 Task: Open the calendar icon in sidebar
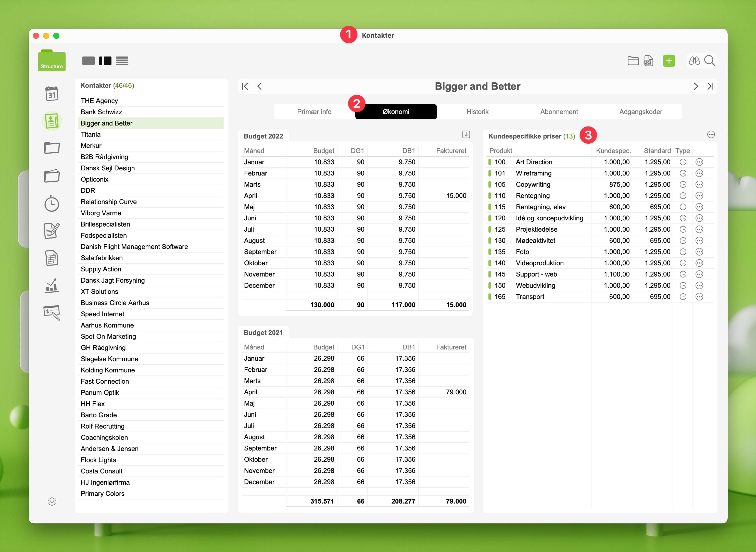pos(52,94)
